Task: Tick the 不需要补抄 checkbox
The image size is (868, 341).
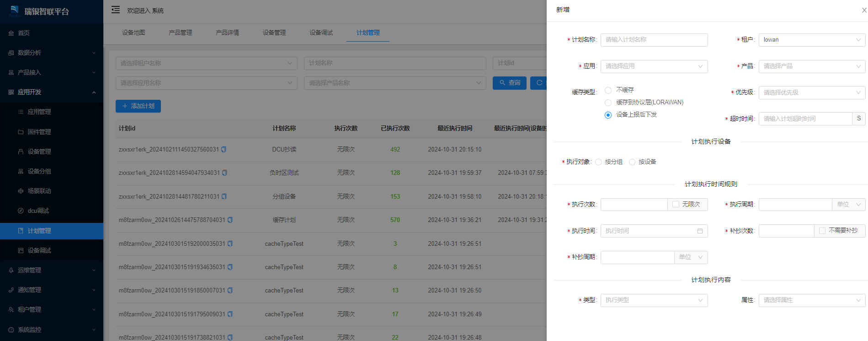Action: 822,231
